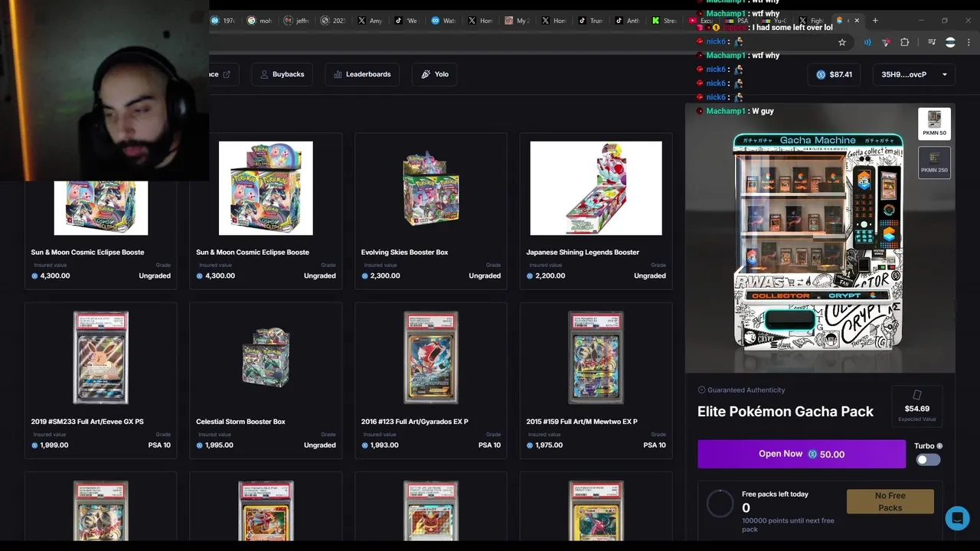This screenshot has height=551, width=980.
Task: Click third-row card thumbnail in fourth column
Action: point(596,510)
